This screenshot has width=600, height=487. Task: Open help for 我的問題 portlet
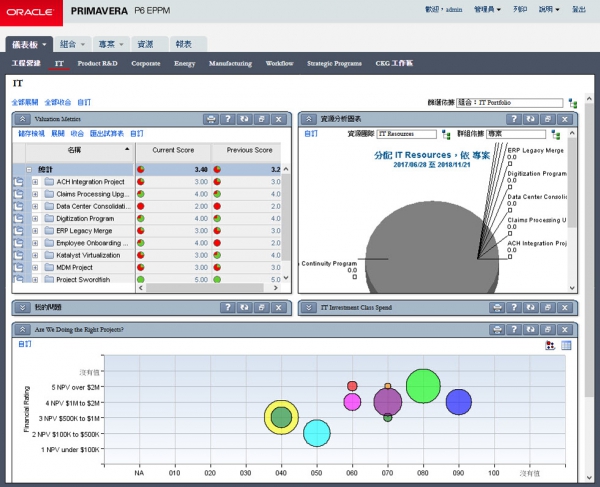[228, 308]
